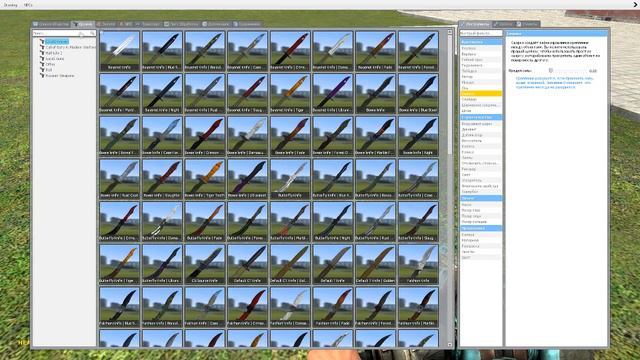Choose Butterfly Knife Slaughter icon
The image size is (640, 360).
pyautogui.click(x=418, y=221)
